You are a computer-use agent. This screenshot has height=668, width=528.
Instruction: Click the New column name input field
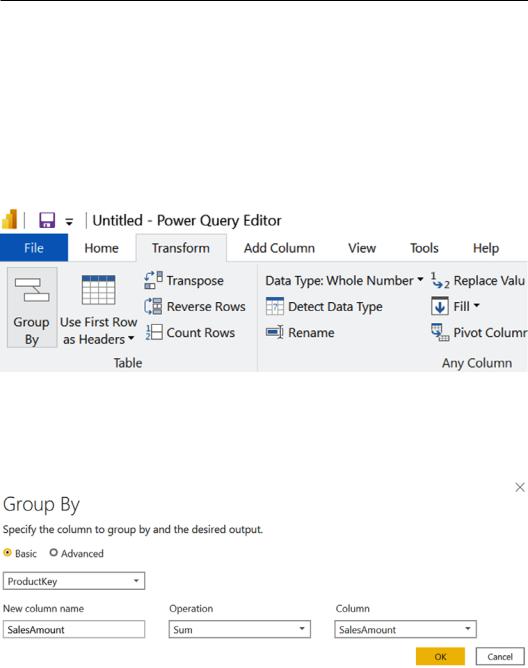[74, 629]
